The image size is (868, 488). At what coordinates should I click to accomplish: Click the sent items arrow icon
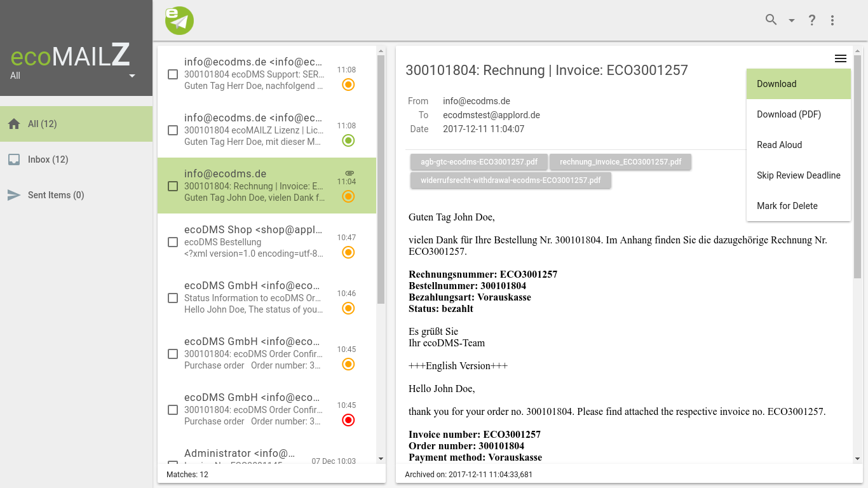pyautogui.click(x=14, y=195)
